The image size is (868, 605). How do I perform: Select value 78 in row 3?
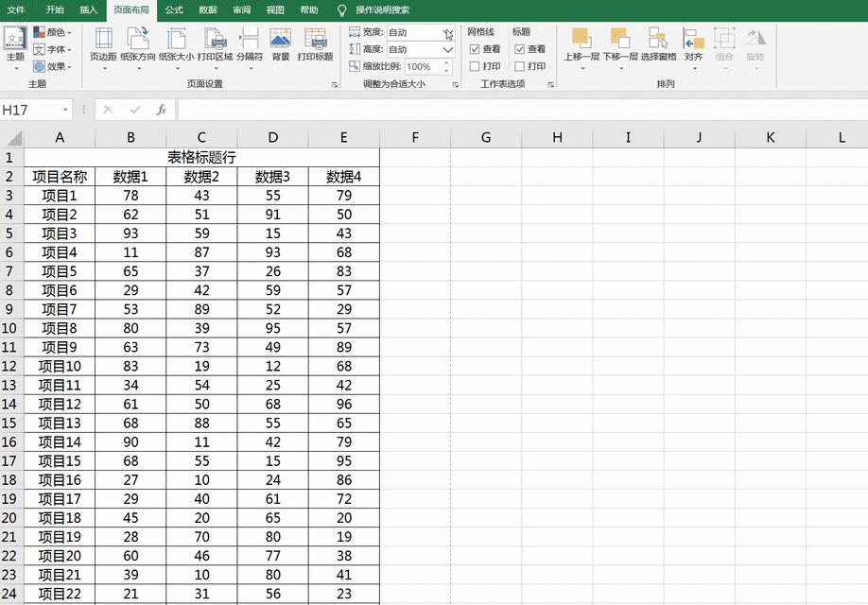[130, 196]
